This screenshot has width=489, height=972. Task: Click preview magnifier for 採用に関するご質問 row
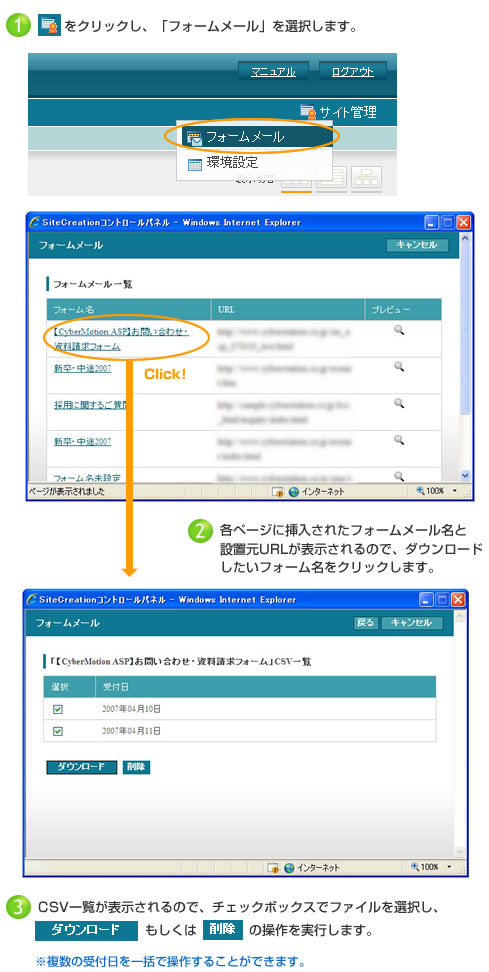point(399,404)
